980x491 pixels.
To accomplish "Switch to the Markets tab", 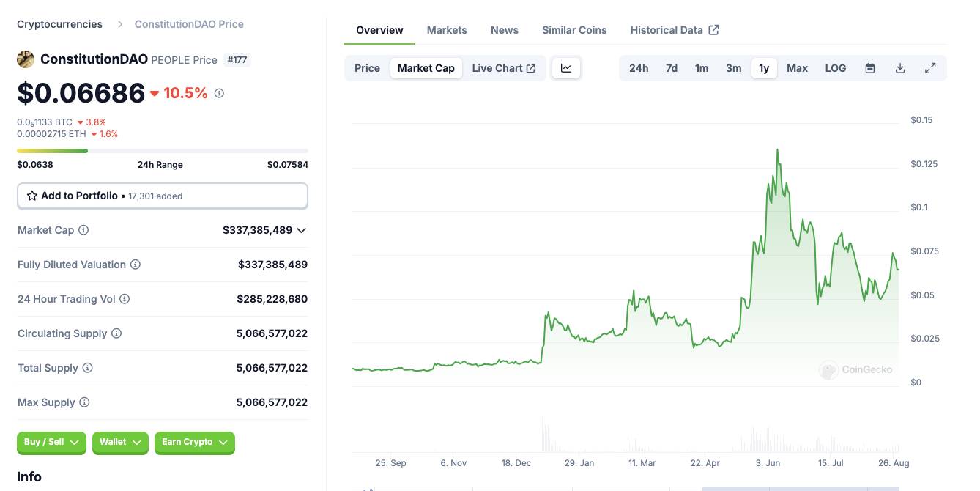I will coord(447,30).
